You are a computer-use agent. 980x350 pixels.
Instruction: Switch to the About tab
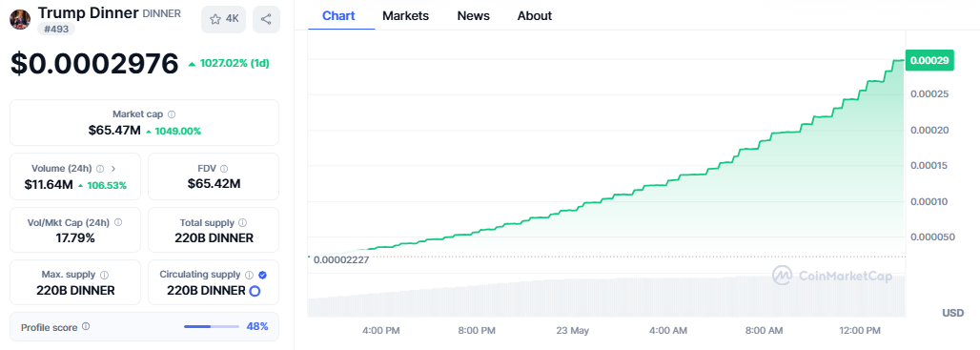click(535, 15)
